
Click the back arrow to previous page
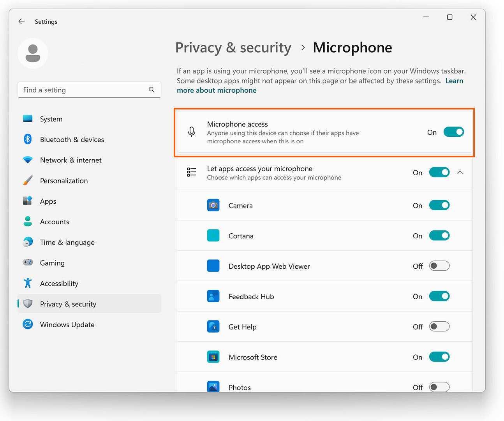tap(21, 21)
